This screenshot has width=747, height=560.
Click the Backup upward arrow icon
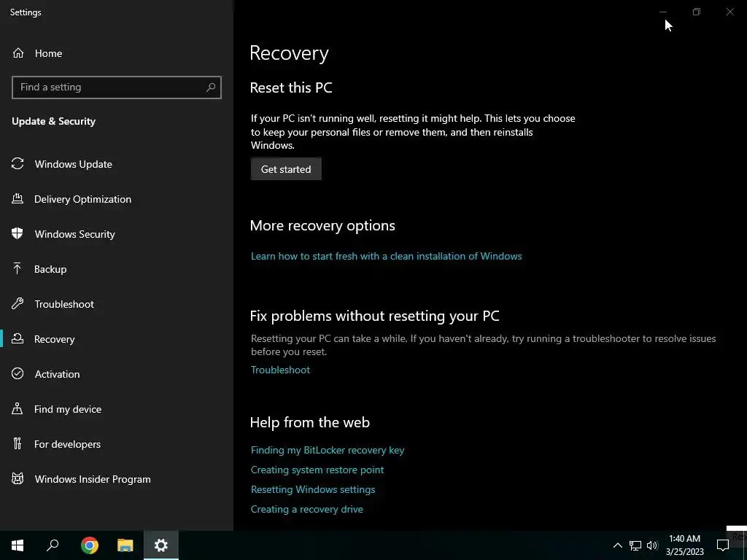coord(18,268)
